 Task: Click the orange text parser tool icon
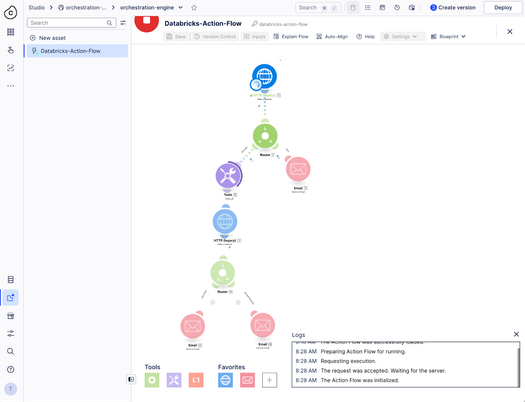196,380
